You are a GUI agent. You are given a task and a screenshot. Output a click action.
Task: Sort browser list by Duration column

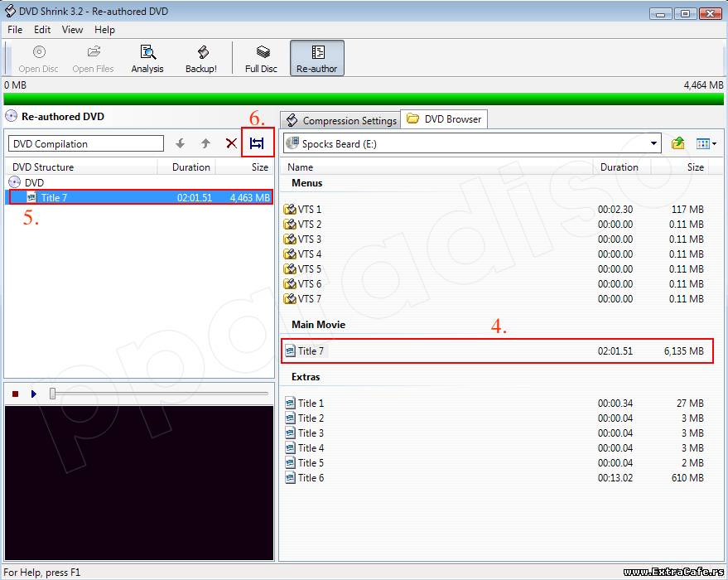622,167
